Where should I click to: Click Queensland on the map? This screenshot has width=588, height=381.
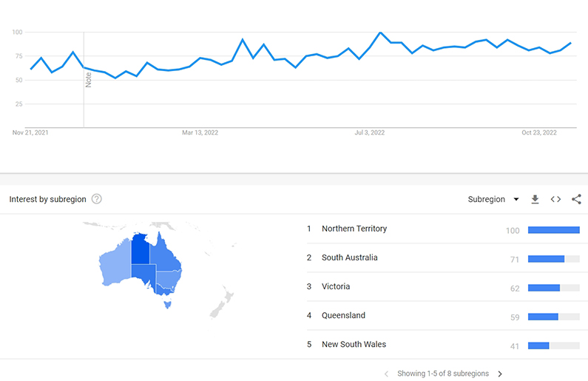coord(166,256)
